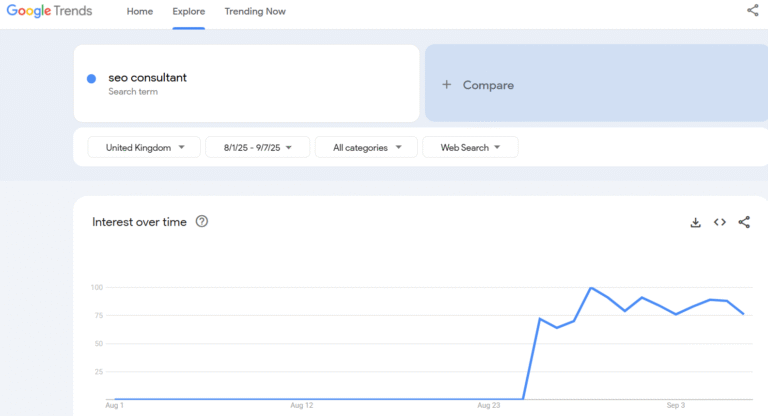The height and width of the screenshot is (416, 768).
Task: Select the Explore tab
Action: pyautogui.click(x=189, y=11)
